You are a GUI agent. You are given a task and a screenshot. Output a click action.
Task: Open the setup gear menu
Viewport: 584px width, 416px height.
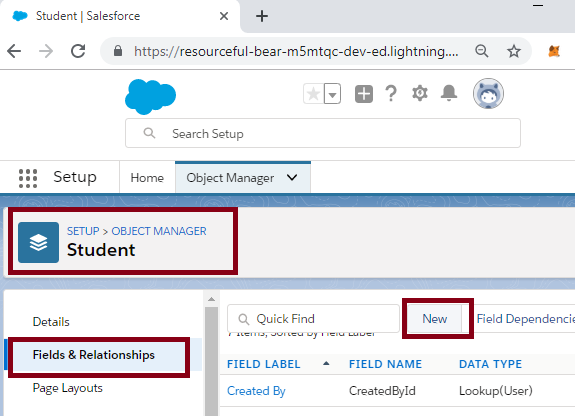pyautogui.click(x=420, y=93)
